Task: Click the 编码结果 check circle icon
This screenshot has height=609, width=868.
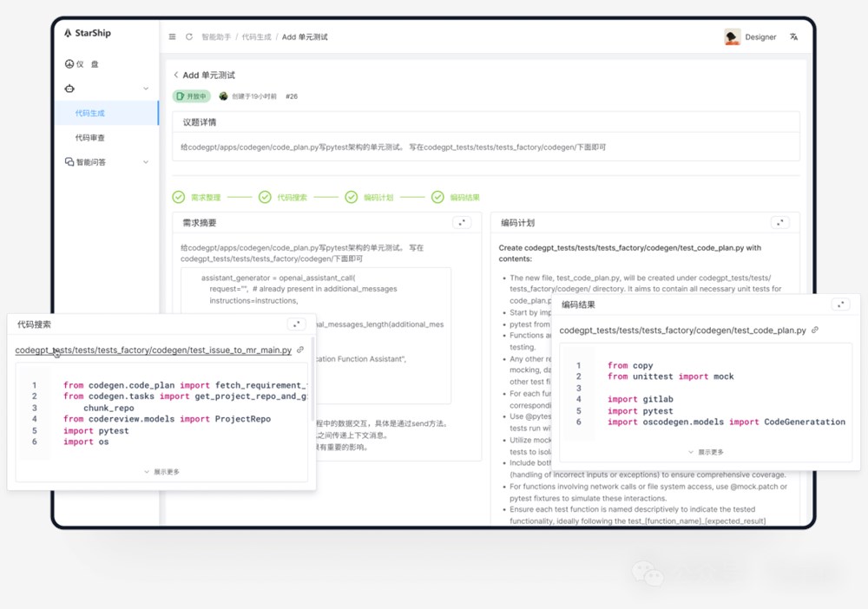Action: [x=437, y=197]
